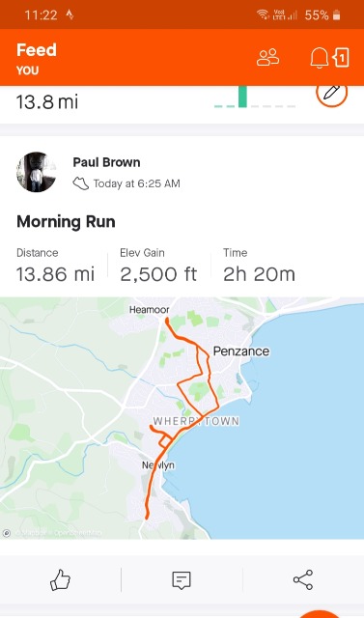Tap the pencil edit icon
Screen dimensions: 364x618
(332, 93)
